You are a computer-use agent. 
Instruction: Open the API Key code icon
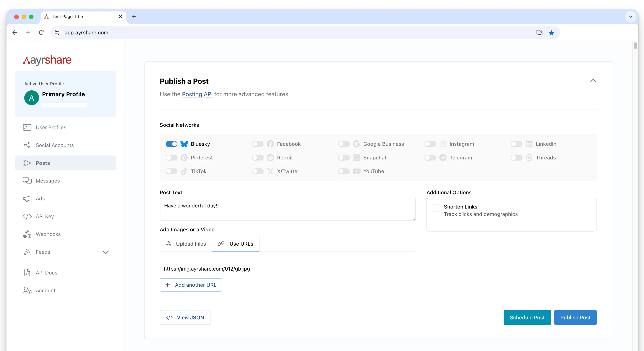[x=27, y=216]
